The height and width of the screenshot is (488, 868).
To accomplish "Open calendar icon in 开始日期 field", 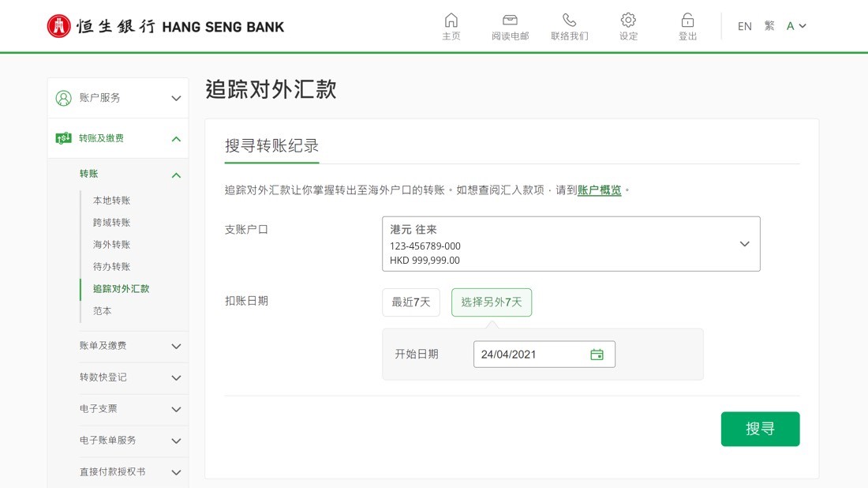I will click(597, 355).
